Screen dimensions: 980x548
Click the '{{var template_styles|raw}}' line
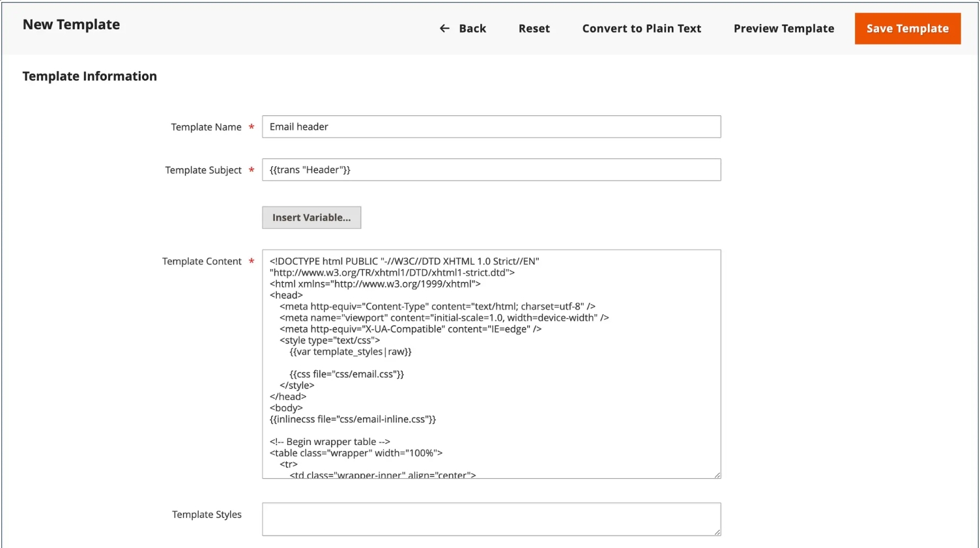(x=351, y=352)
